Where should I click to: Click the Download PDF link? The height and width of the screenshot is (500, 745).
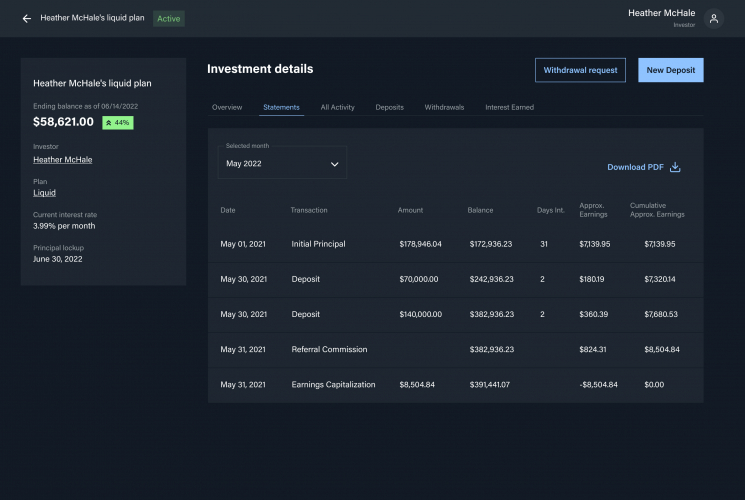click(635, 167)
